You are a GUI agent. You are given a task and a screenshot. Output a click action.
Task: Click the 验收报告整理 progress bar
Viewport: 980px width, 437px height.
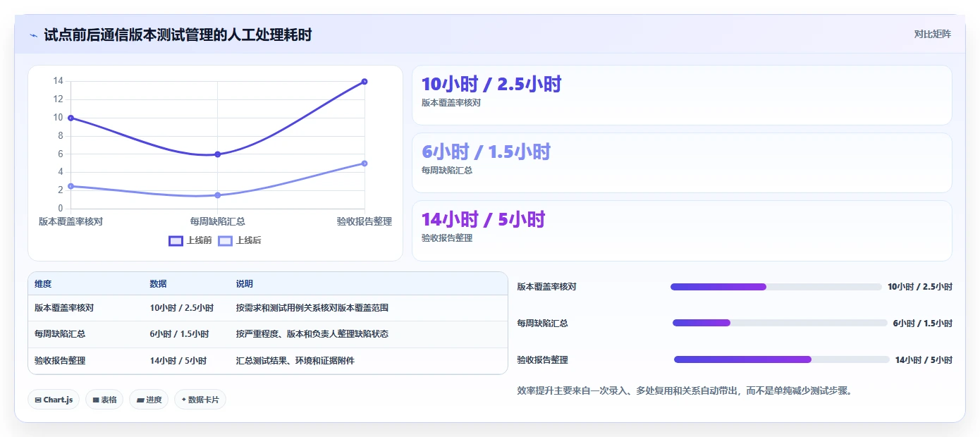782,359
